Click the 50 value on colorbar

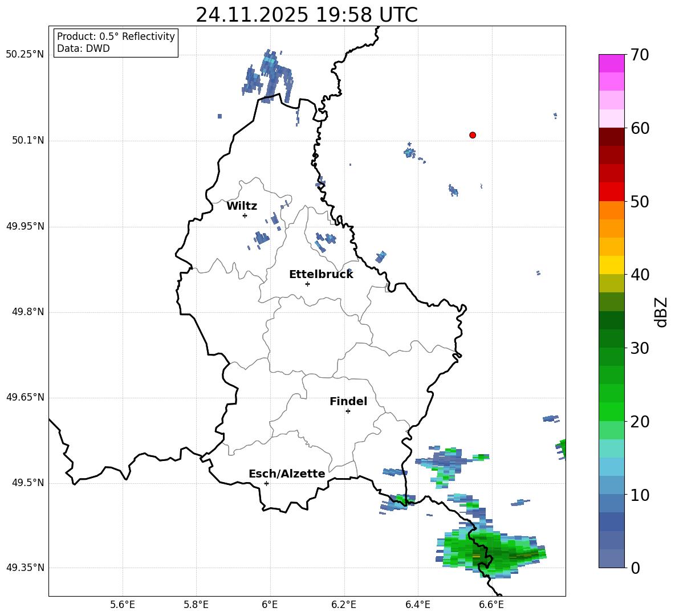(639, 201)
